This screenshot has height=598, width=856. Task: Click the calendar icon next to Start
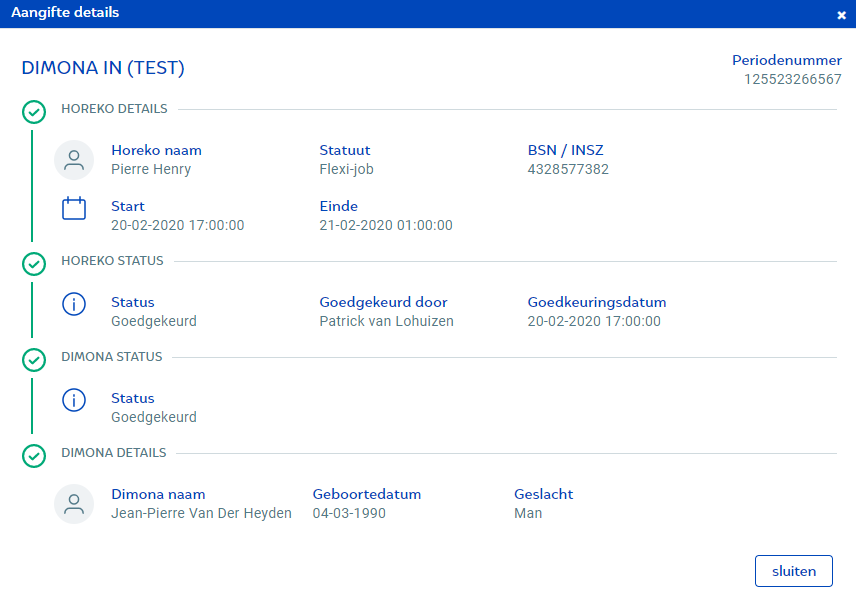click(x=74, y=209)
